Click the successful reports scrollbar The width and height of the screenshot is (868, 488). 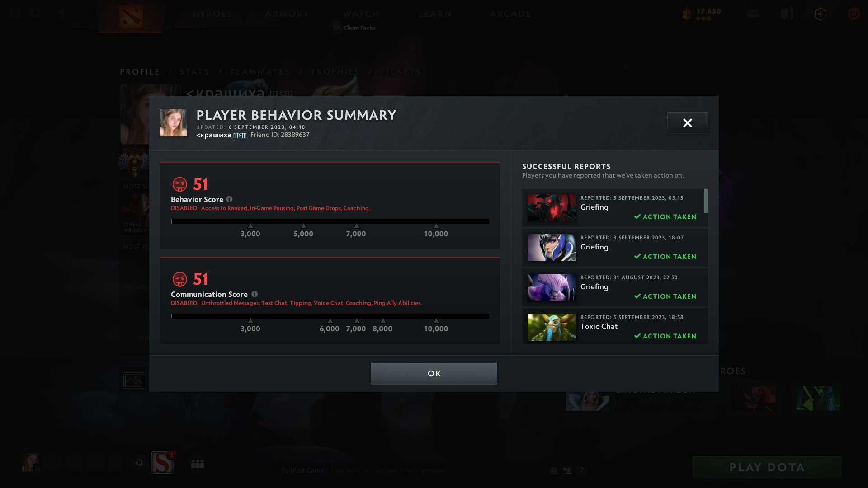(x=706, y=201)
